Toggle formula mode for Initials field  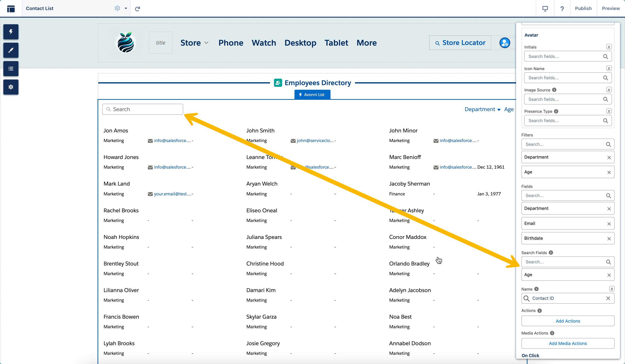click(x=609, y=47)
